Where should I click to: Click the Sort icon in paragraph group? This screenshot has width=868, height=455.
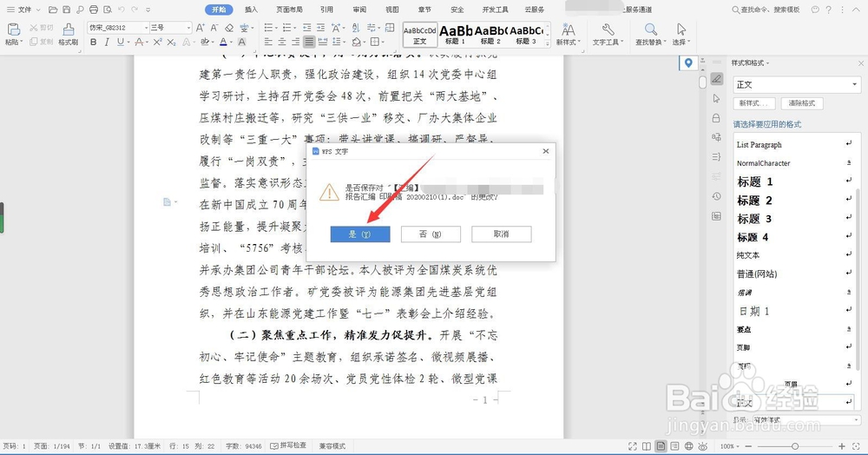pyautogui.click(x=355, y=28)
